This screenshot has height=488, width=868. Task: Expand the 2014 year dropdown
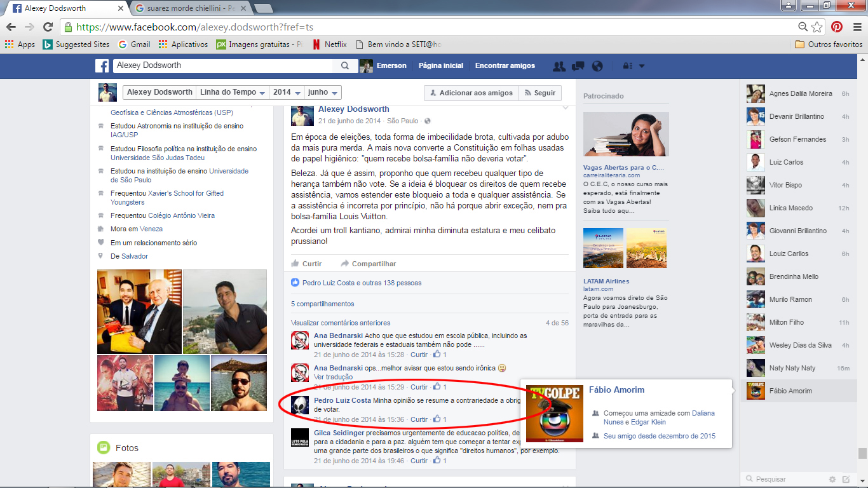point(287,93)
